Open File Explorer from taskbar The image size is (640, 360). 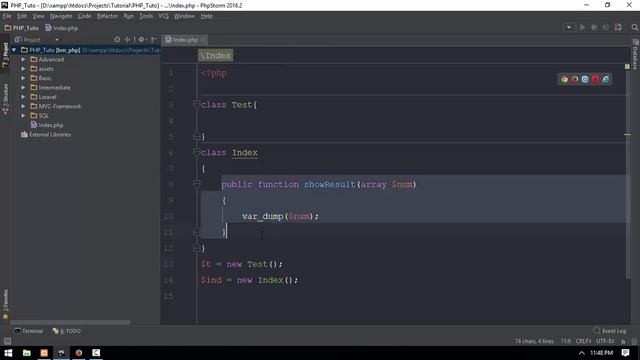point(27,353)
